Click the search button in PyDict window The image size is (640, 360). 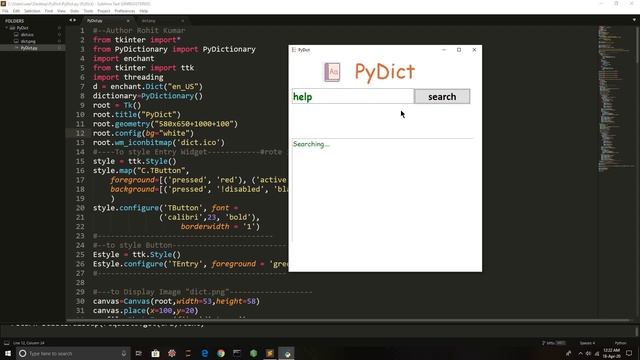pyautogui.click(x=442, y=96)
